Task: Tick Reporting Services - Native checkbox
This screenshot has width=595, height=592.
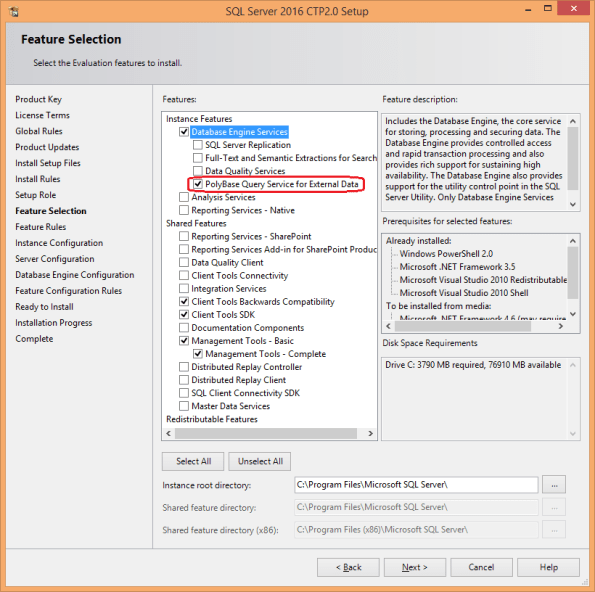Action: (184, 210)
